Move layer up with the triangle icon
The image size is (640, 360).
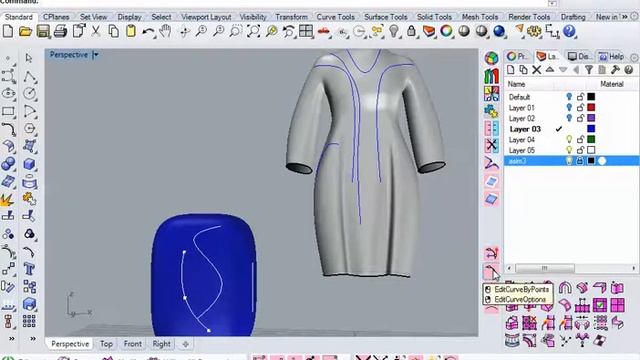coord(549,70)
